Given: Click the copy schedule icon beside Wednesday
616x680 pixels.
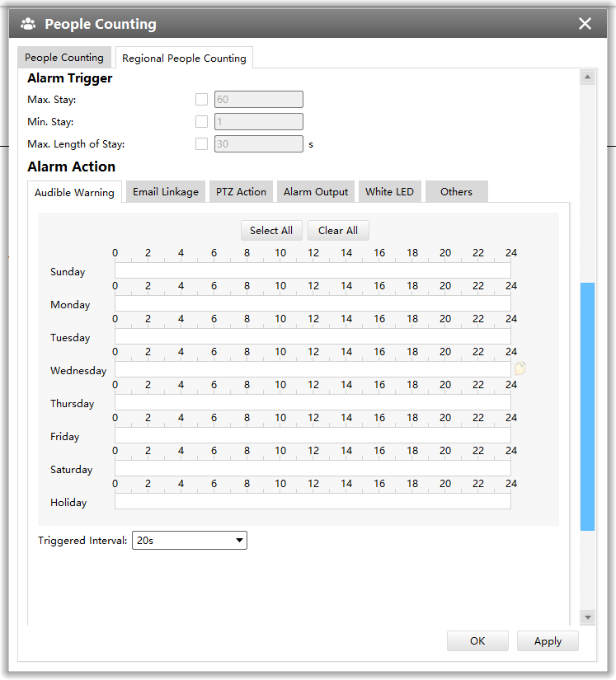Looking at the screenshot, I should point(520,369).
